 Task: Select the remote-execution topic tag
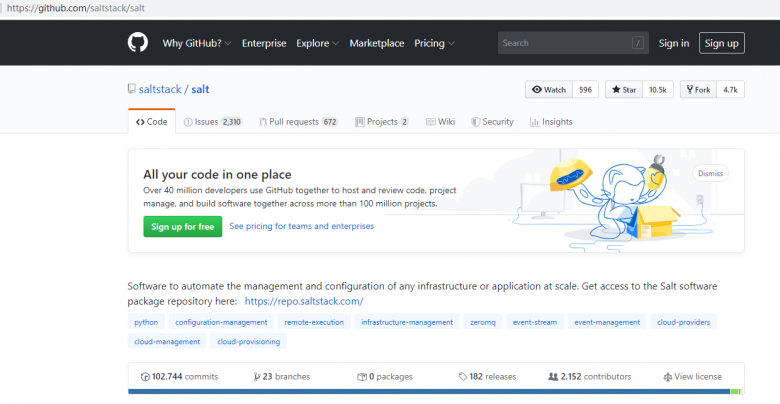click(x=314, y=322)
